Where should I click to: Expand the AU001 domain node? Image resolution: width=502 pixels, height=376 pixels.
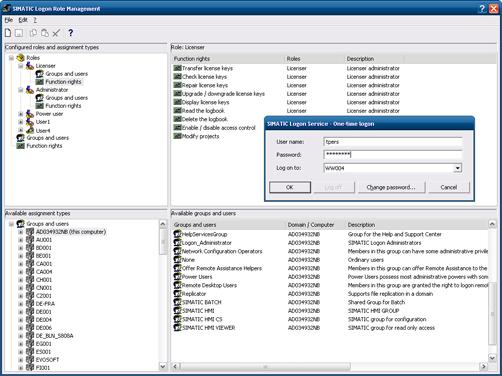pyautogui.click(x=21, y=240)
